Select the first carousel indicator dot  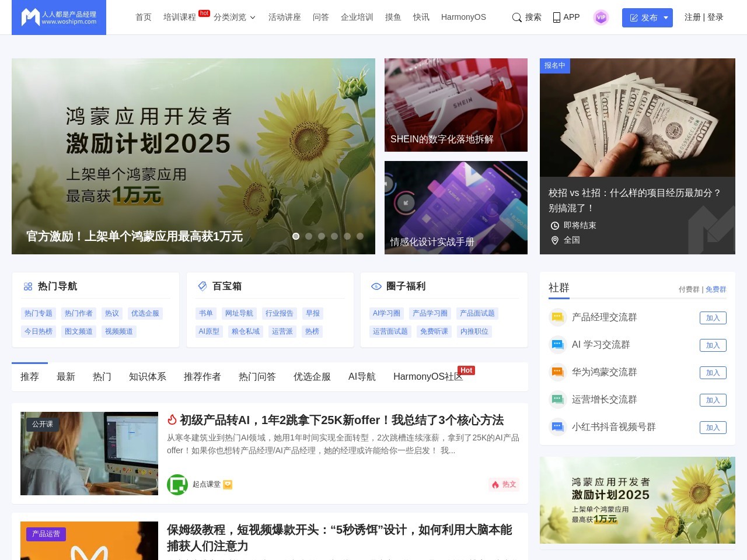click(x=296, y=236)
